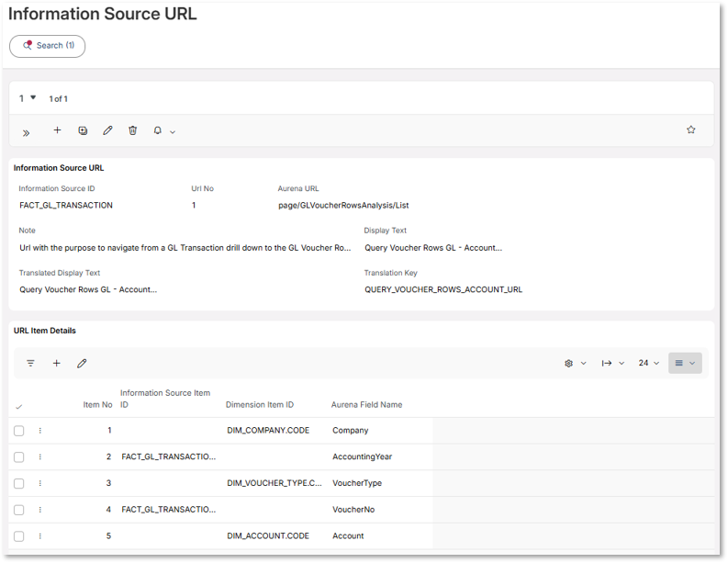Viewport: 728px width, 563px height.
Task: Edit URL items with the list pencil icon
Action: point(82,364)
